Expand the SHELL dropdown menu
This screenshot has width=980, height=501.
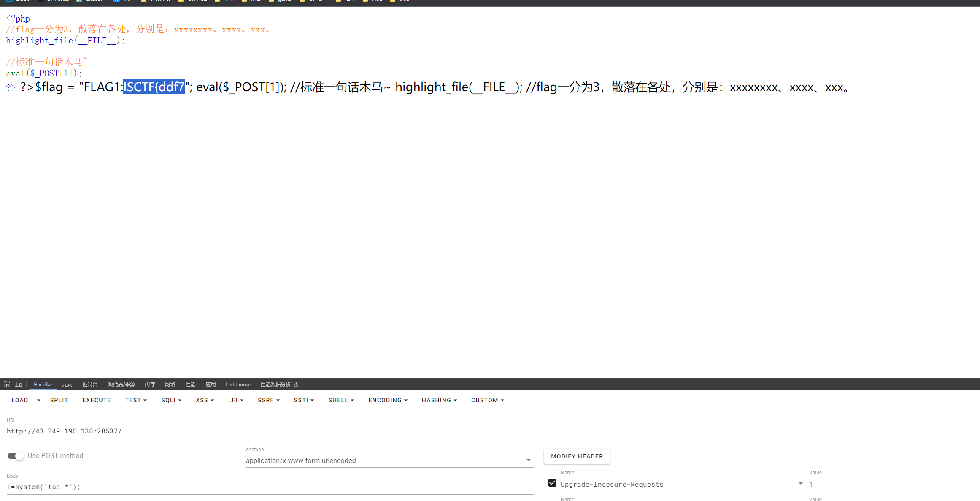341,400
